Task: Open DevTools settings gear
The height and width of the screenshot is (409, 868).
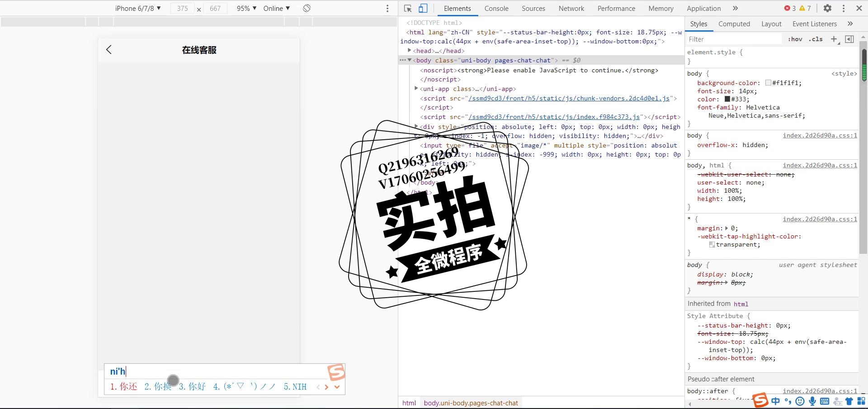Action: click(x=827, y=8)
